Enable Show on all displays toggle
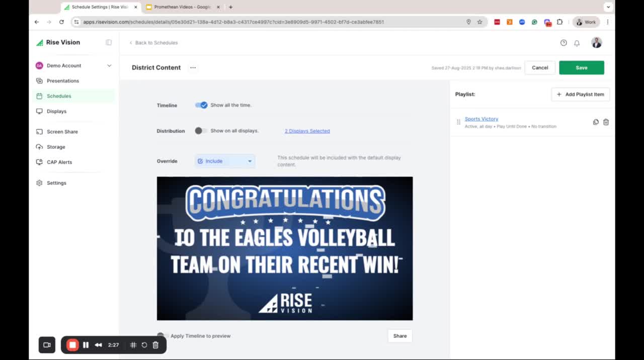Screen dimensions: 644x360 click(201, 131)
